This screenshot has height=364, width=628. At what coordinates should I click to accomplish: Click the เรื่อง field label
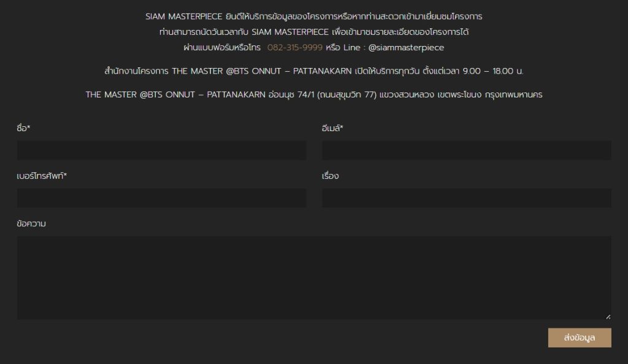[330, 176]
